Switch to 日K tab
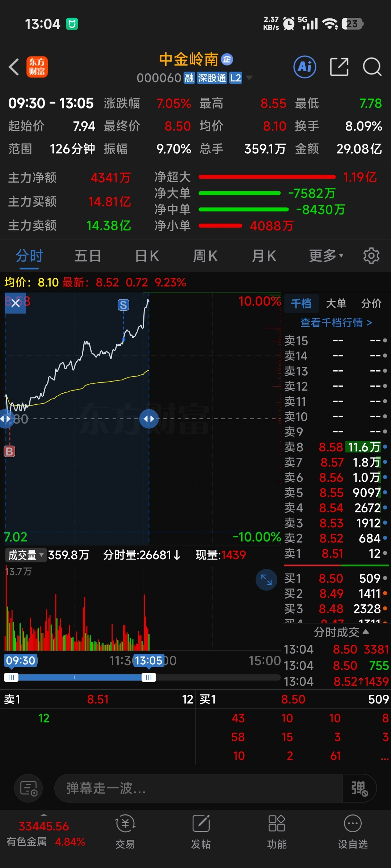Viewport: 391px width, 868px height. (x=147, y=256)
